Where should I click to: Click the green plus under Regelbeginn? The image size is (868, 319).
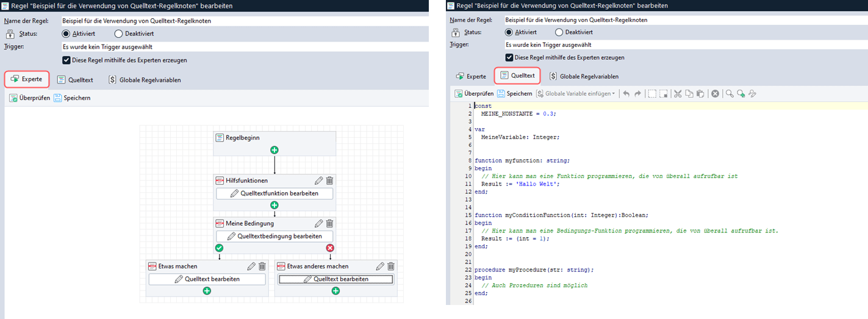tap(274, 150)
